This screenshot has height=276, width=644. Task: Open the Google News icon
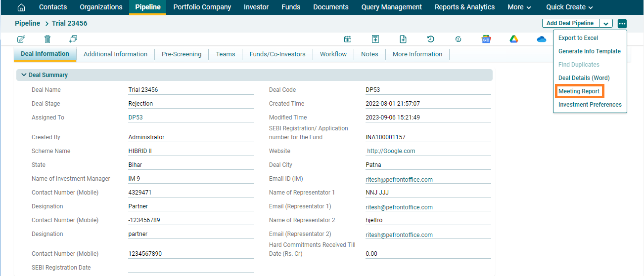[486, 39]
